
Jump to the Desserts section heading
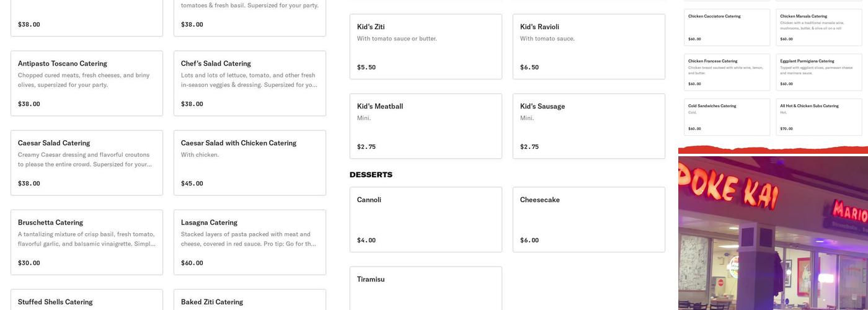371,175
